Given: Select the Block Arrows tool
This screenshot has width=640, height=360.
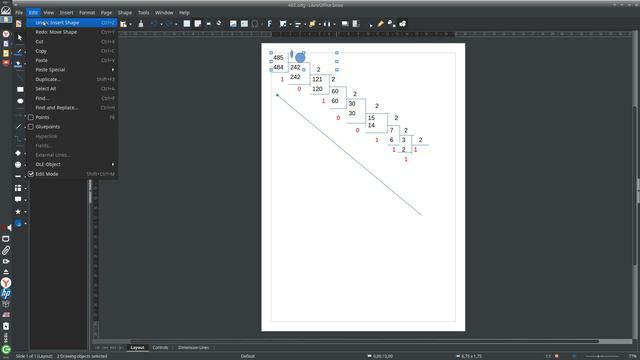Looking at the screenshot, I should (x=18, y=176).
